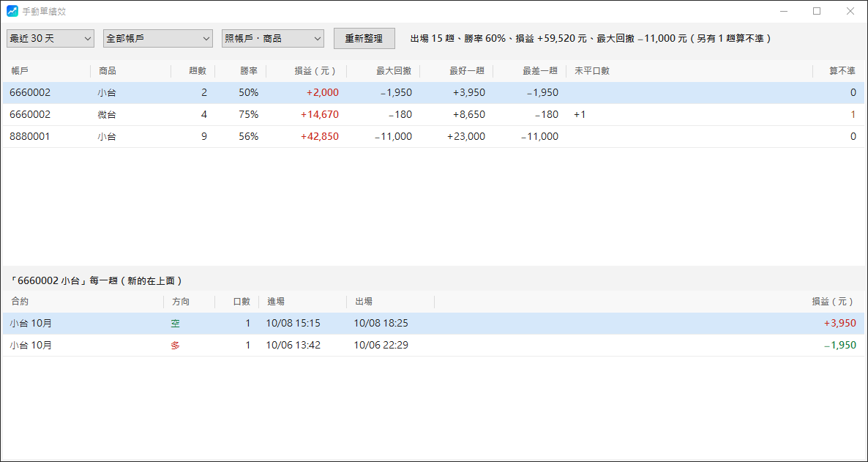Click the +8,650 best trade cell

click(x=468, y=115)
